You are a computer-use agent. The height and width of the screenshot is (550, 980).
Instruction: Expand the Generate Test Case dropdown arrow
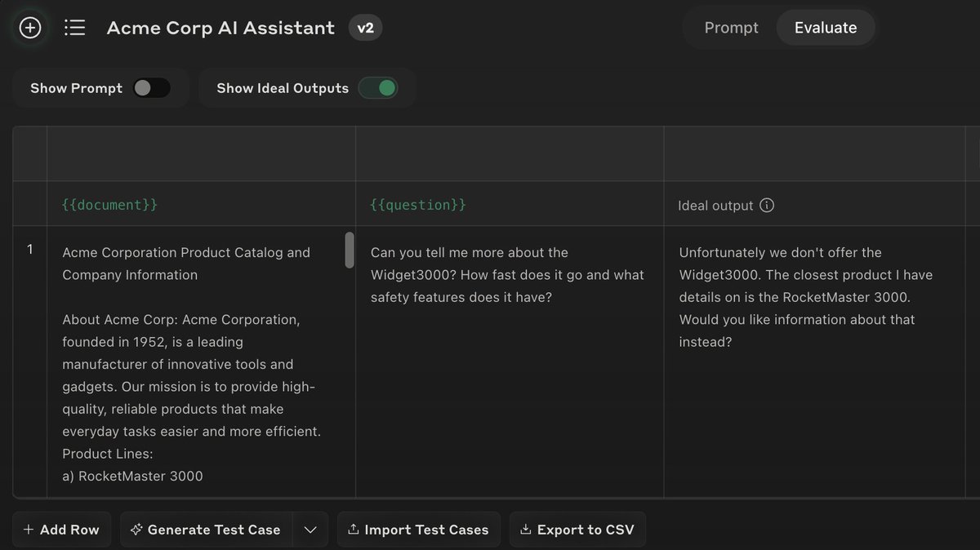310,530
